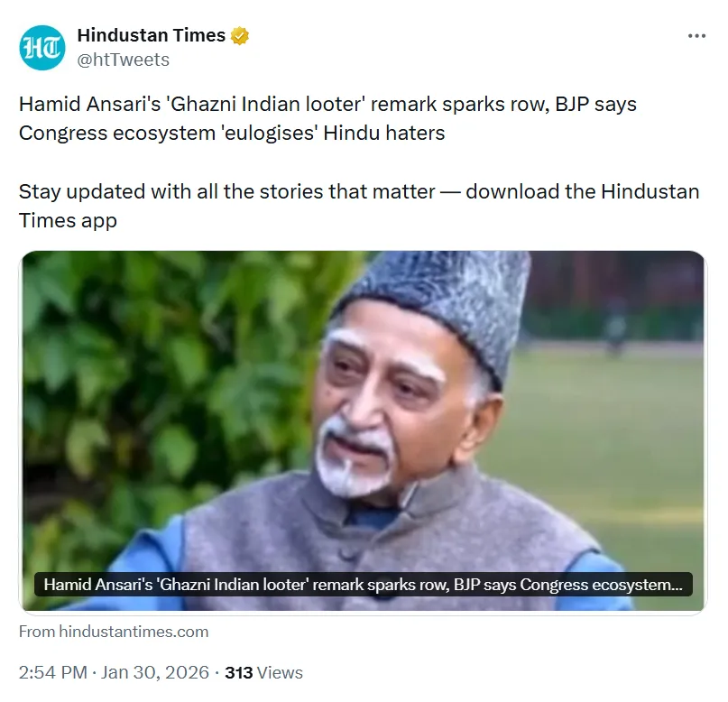
Task: Click the 'From' label under the card
Action: click(37, 632)
